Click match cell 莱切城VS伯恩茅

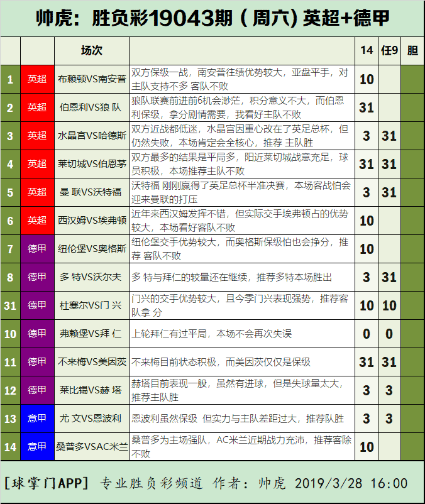coord(92,164)
